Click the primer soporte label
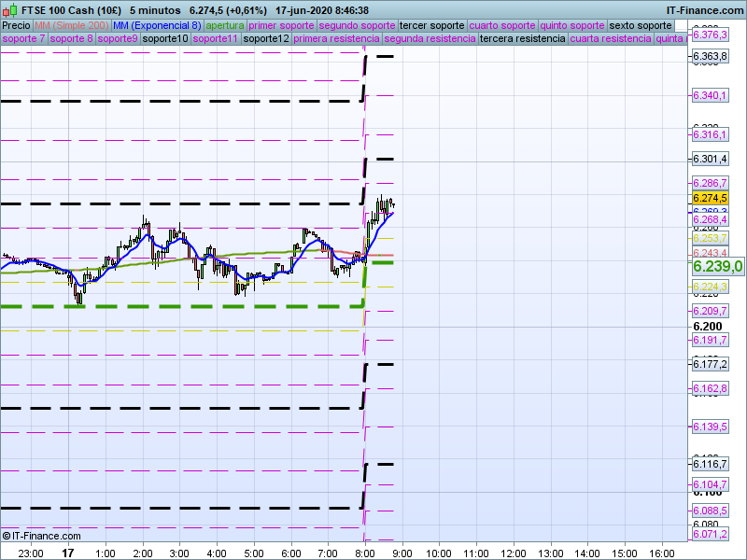This screenshot has width=747, height=560. pyautogui.click(x=282, y=25)
